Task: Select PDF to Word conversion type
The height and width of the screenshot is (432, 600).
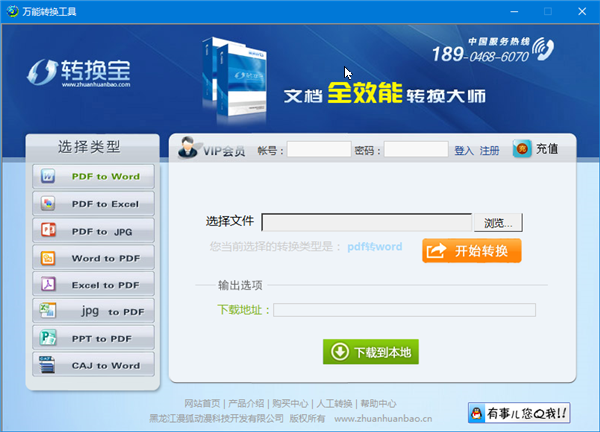Action: tap(93, 176)
